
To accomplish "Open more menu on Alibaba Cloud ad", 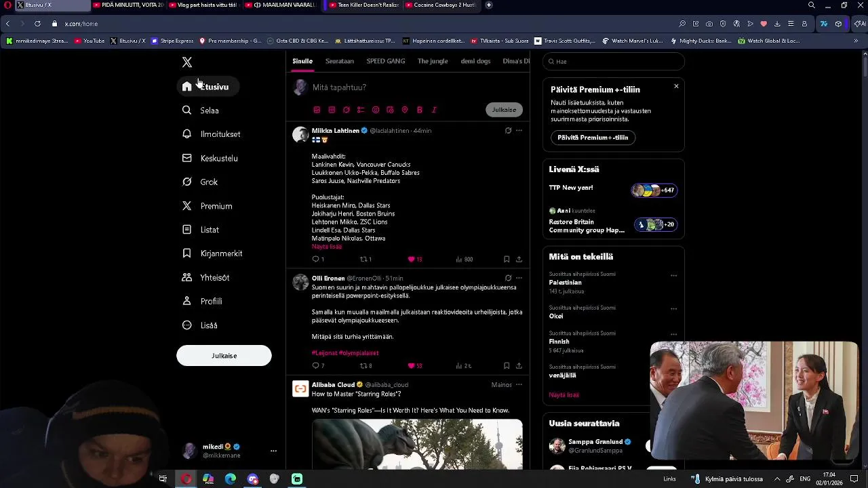I will click(x=519, y=384).
